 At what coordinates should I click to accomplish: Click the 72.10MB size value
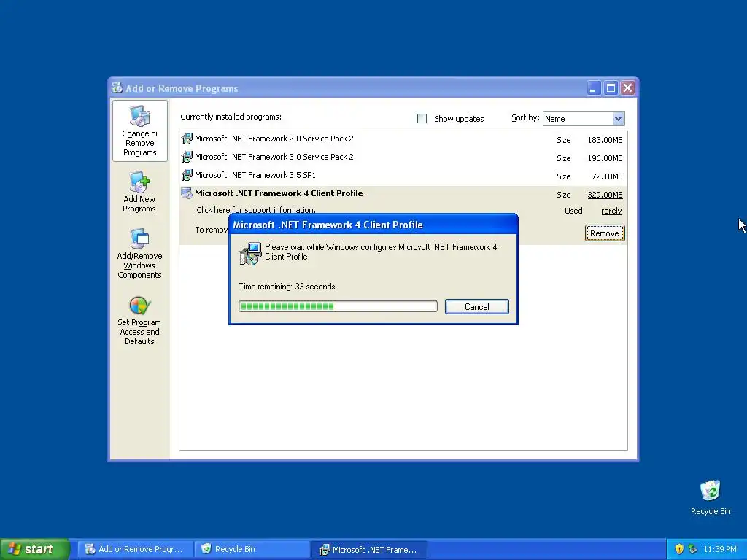(x=607, y=176)
